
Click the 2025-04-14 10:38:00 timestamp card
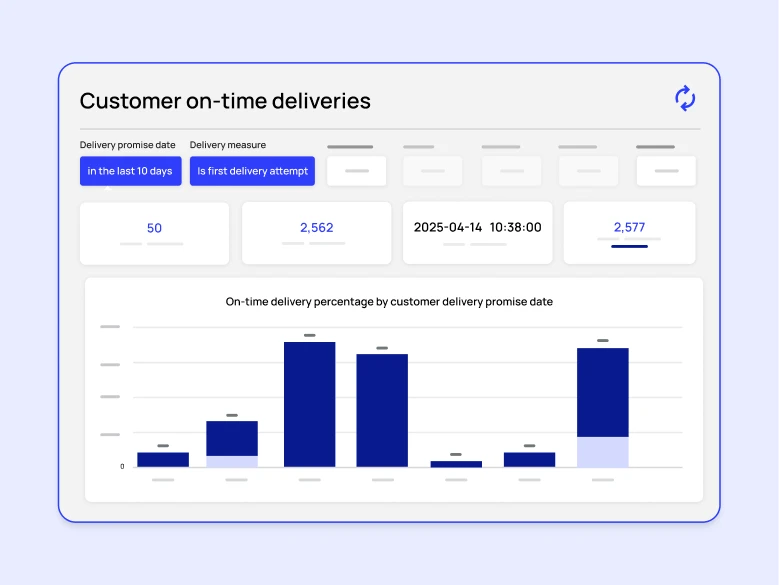click(477, 233)
